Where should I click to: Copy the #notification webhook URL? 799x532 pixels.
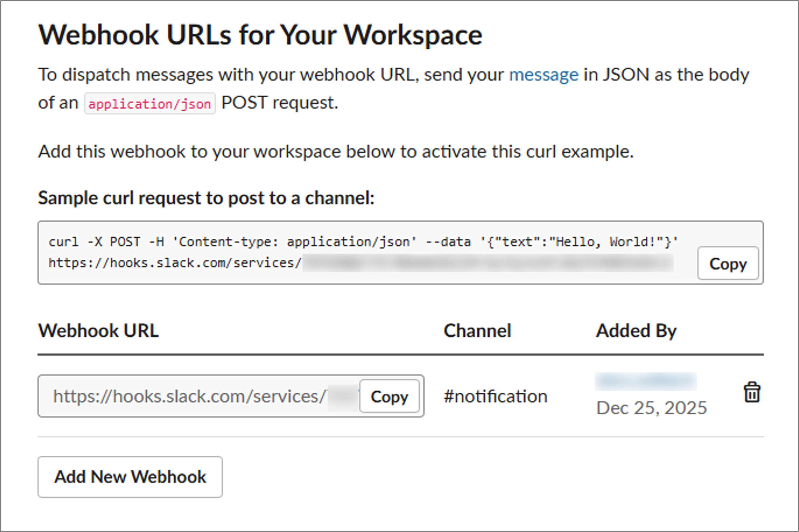point(389,396)
